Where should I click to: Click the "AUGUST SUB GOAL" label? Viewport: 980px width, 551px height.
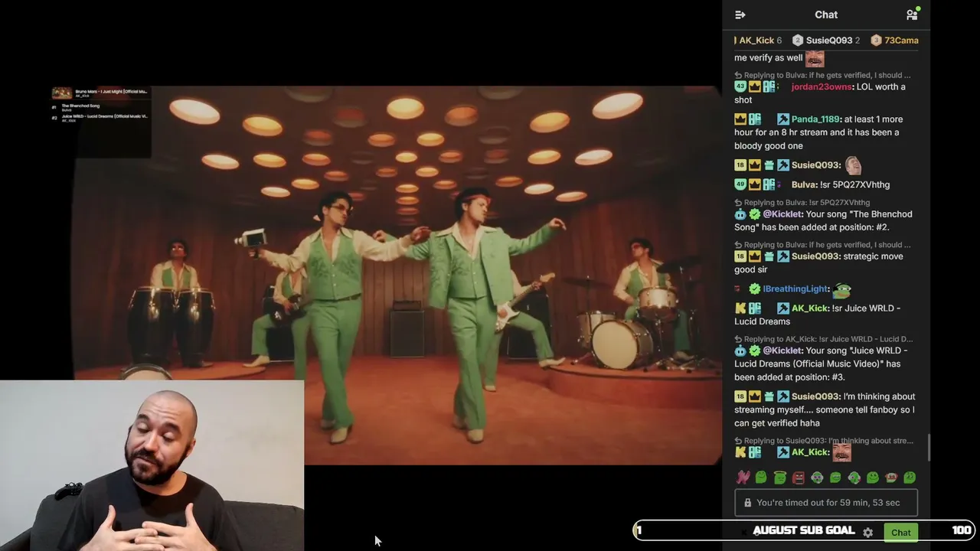coord(803,530)
